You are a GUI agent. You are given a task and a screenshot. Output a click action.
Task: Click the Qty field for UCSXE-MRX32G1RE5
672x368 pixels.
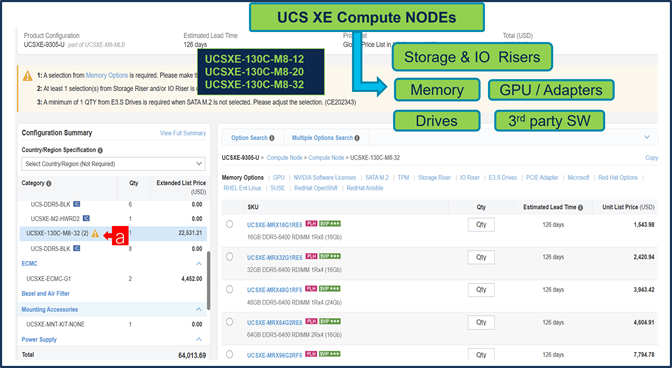pyautogui.click(x=481, y=257)
